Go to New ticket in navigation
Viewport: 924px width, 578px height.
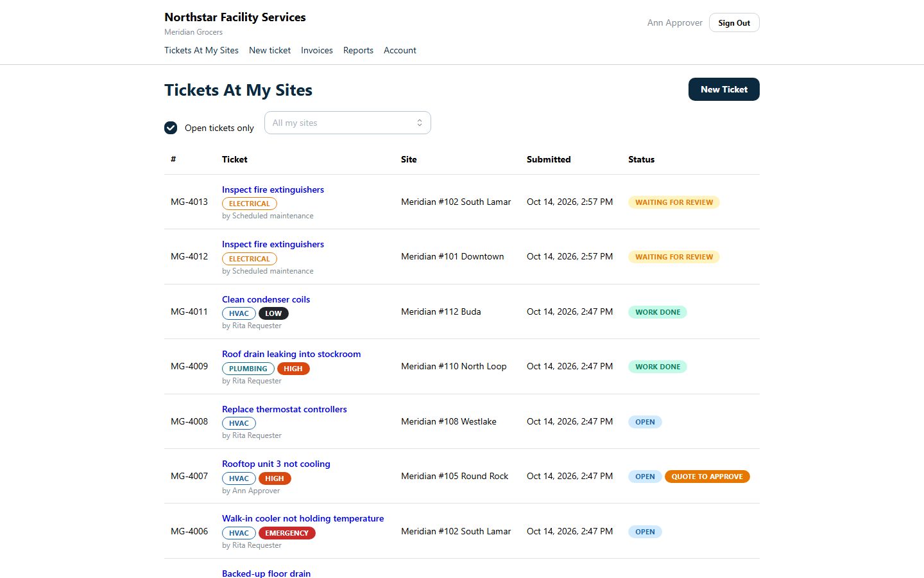269,50
